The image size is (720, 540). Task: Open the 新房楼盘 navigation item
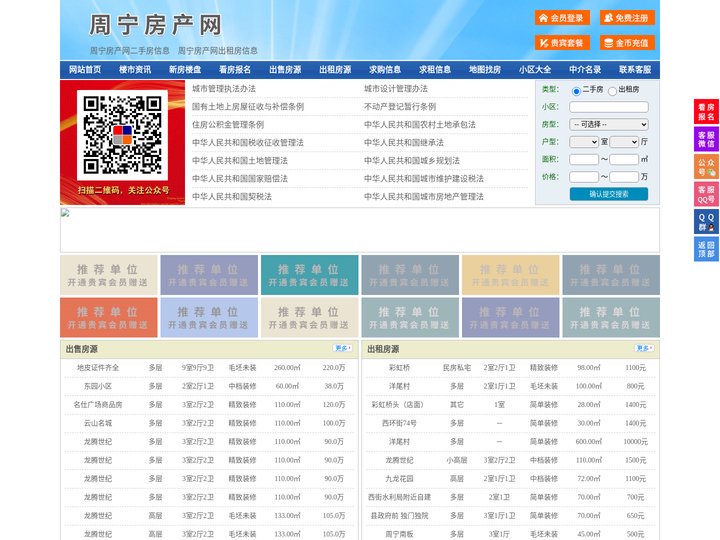point(185,70)
